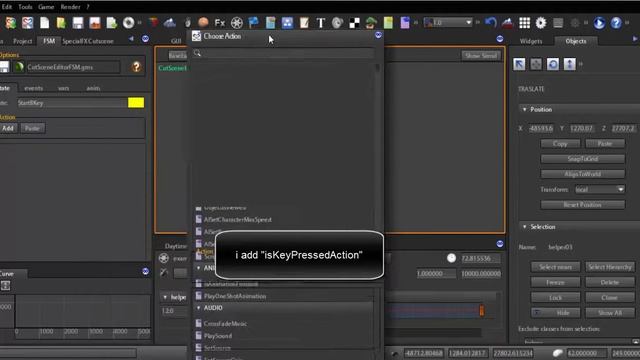Collapse the helper row expander
The height and width of the screenshot is (360, 640).
(x=165, y=297)
